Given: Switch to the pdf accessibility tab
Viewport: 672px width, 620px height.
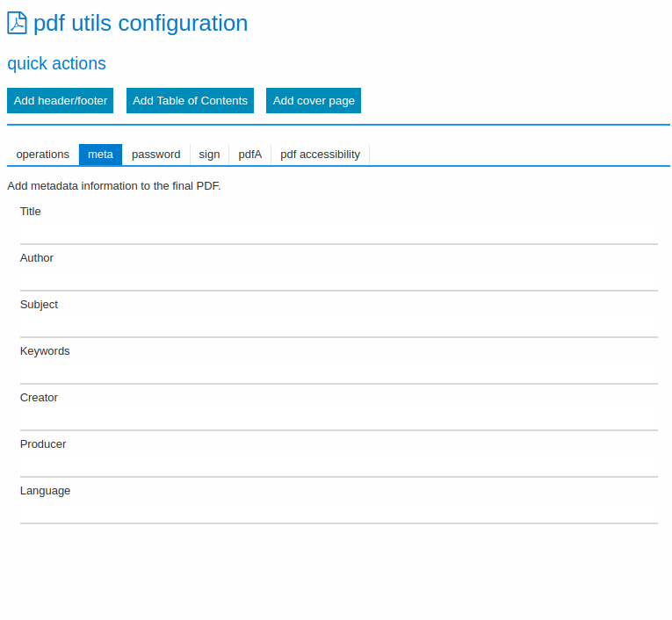Looking at the screenshot, I should [320, 155].
